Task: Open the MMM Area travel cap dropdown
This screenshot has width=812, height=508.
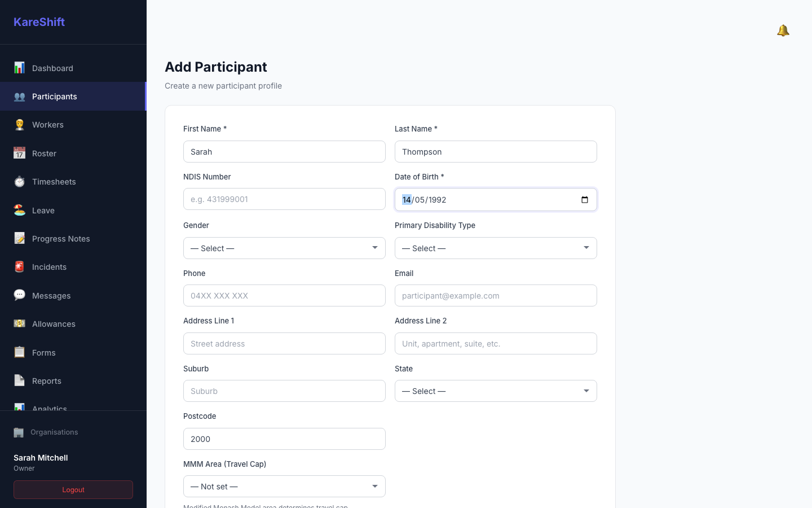Action: 284,486
